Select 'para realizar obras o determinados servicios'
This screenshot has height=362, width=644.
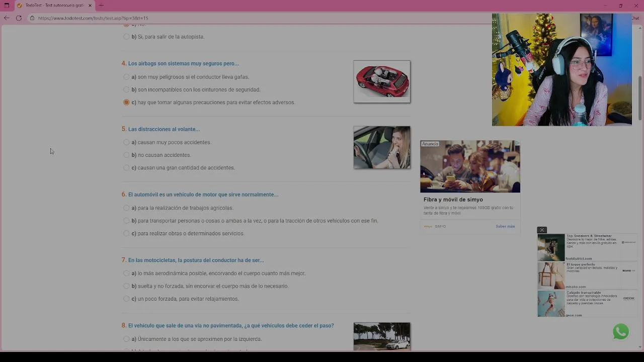click(126, 233)
